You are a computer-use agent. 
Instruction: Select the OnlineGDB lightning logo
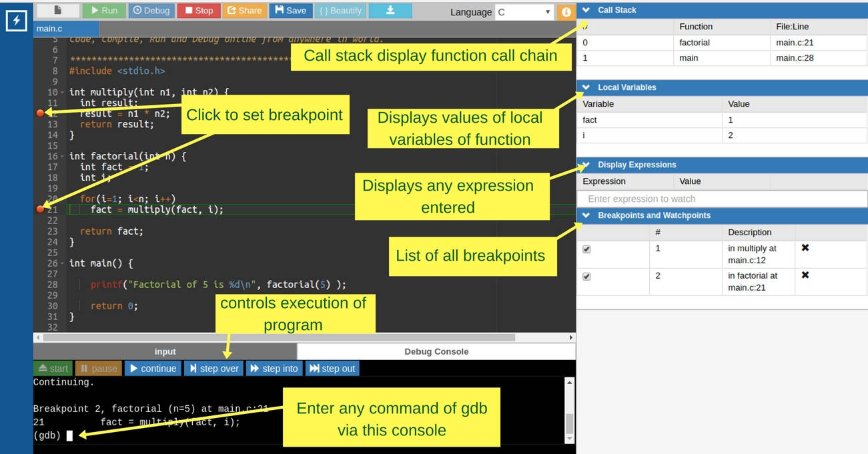point(15,20)
